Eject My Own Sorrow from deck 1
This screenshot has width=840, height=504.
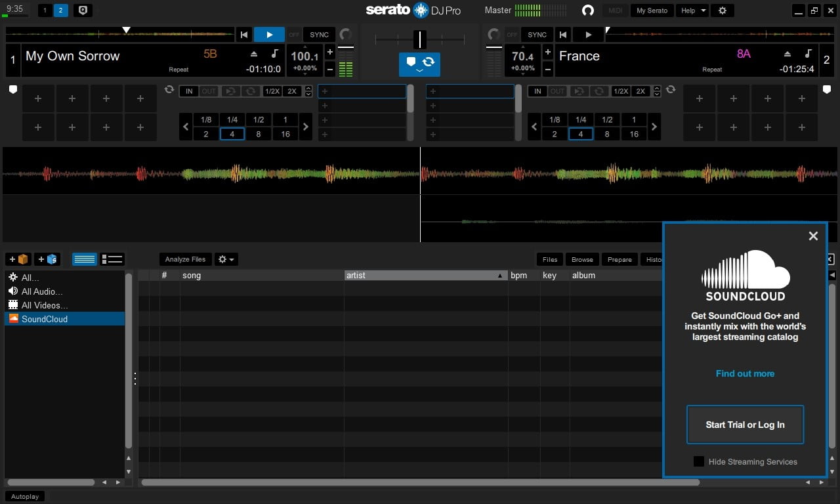pyautogui.click(x=255, y=54)
